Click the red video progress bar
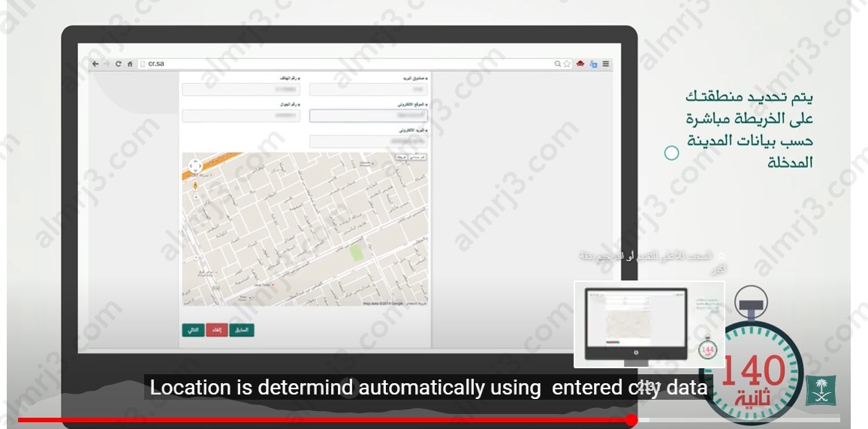This screenshot has height=429, width=868. (323, 420)
